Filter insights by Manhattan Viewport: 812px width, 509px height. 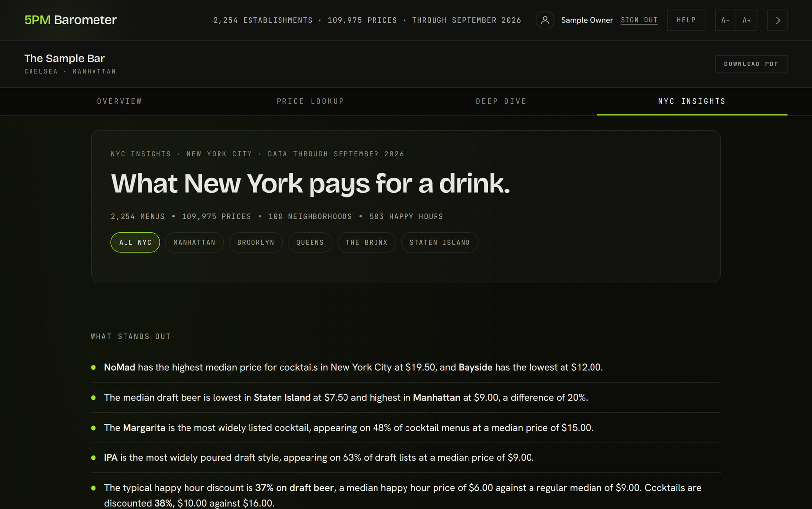pyautogui.click(x=194, y=242)
